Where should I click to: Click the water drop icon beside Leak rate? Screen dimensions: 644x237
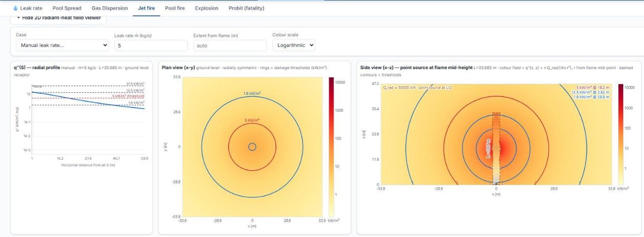(15, 8)
